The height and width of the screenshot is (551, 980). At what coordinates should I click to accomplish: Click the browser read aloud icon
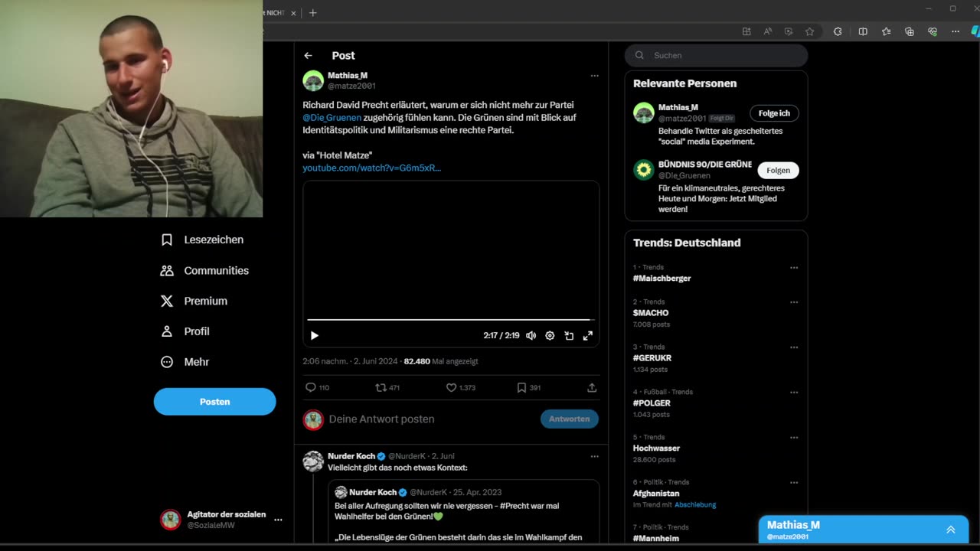pyautogui.click(x=768, y=31)
